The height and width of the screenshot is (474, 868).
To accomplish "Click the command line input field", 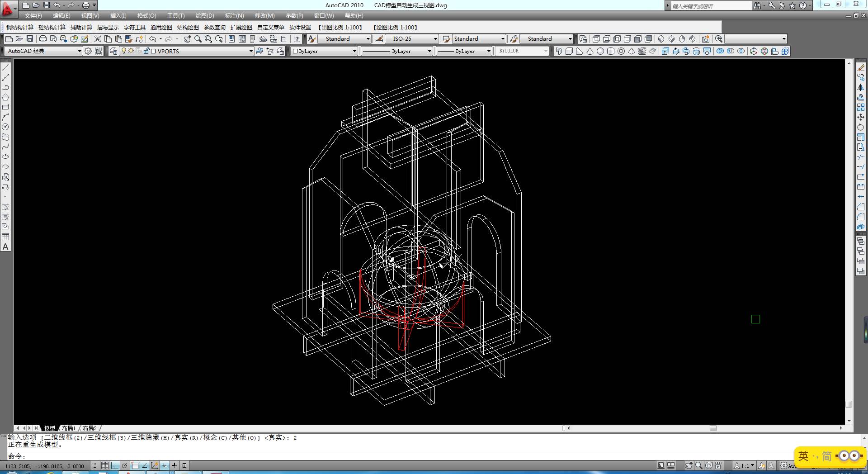I will click(434, 456).
